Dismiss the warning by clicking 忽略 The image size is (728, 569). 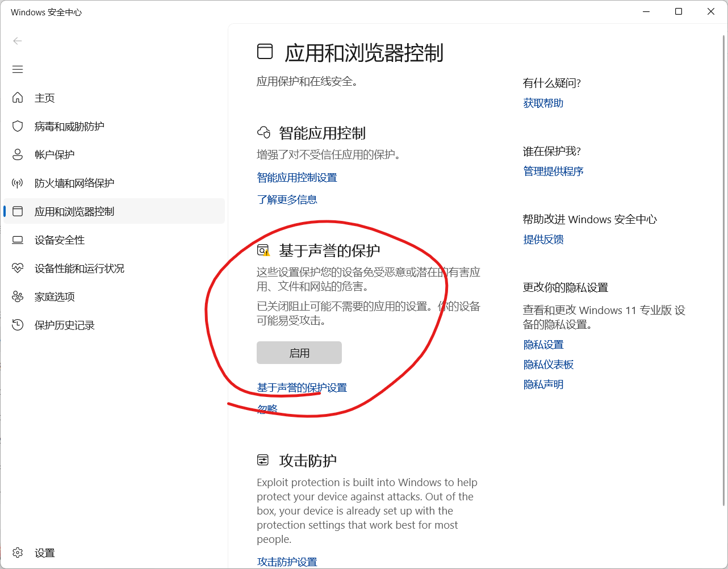[266, 408]
